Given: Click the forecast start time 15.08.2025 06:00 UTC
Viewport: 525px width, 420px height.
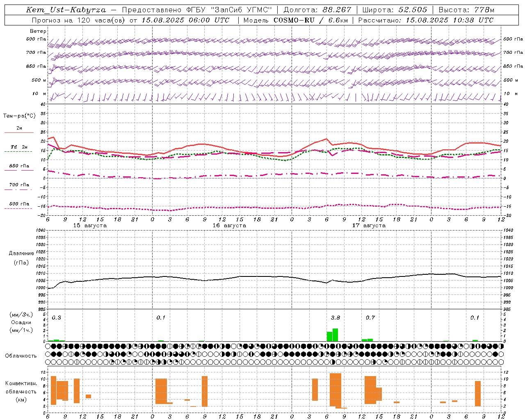Looking at the screenshot, I should [185, 20].
